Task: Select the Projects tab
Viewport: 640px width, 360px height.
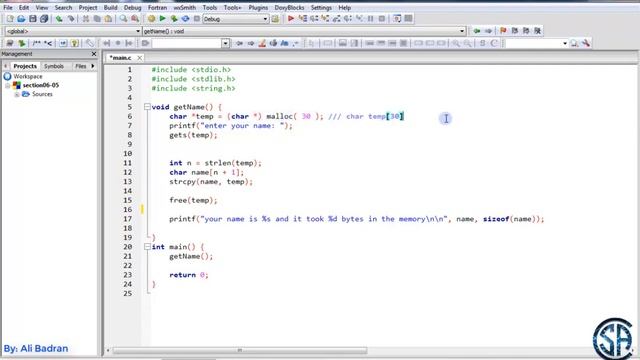Action: [25, 66]
